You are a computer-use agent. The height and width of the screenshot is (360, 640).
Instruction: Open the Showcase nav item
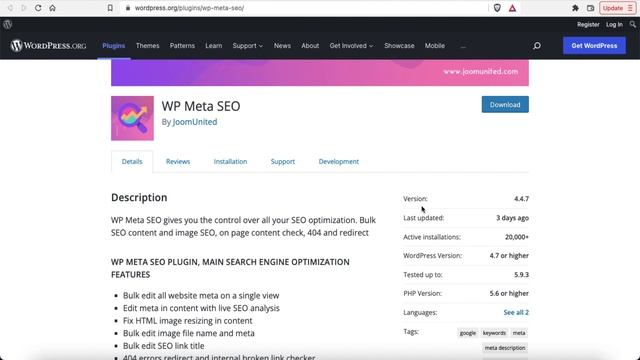399,46
